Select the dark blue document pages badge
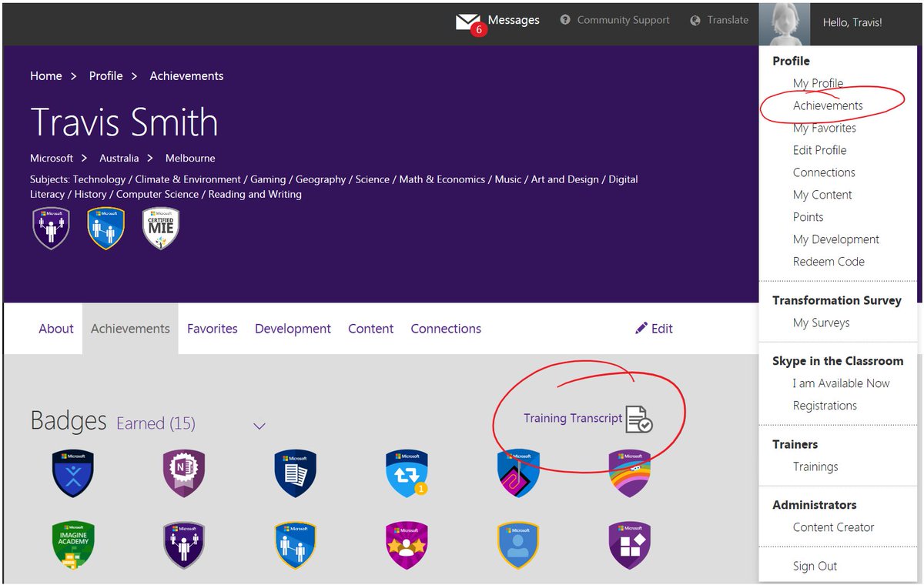This screenshot has height=585, width=924. (x=296, y=473)
